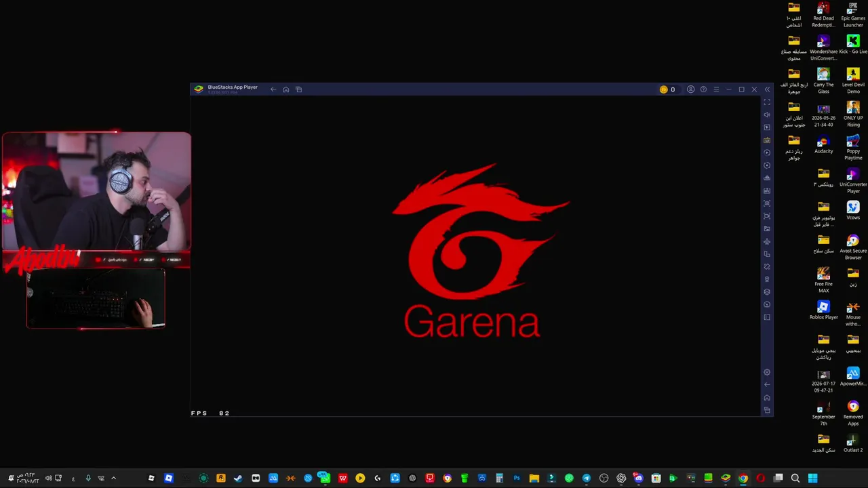Open the sync operations sidebar icon
This screenshot has width=868, height=488.
(767, 152)
